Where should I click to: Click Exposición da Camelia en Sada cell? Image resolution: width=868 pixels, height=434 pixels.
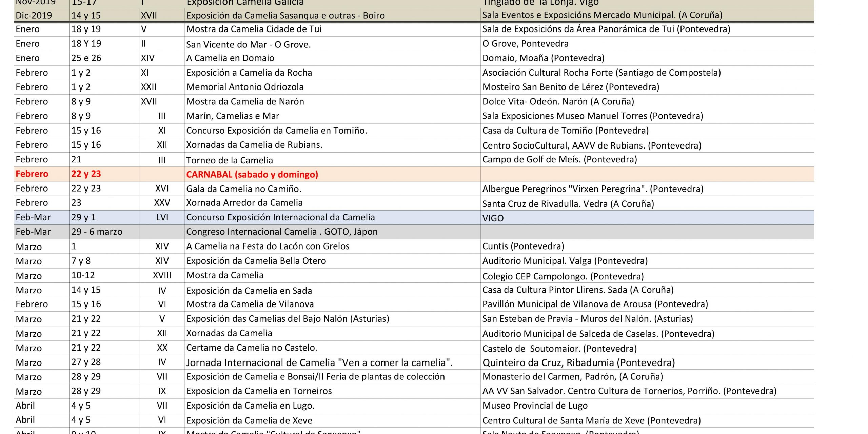[249, 291]
